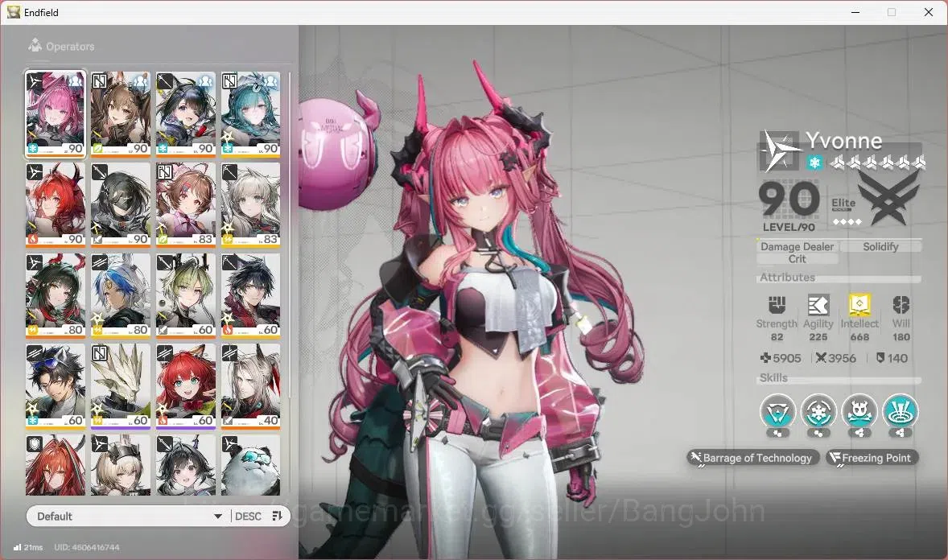948x560 pixels.
Task: Click the DESC sort order button
Action: (248, 516)
